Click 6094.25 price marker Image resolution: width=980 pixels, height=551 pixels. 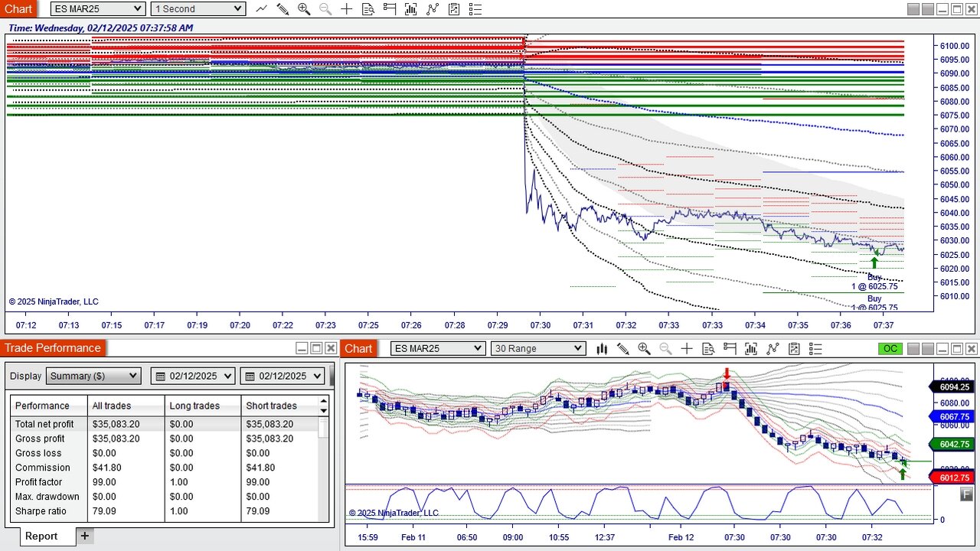point(951,387)
